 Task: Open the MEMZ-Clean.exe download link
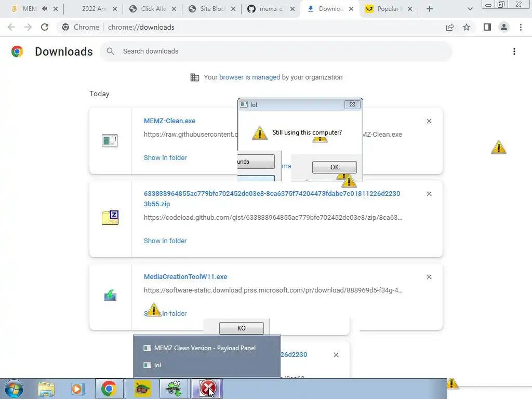pos(170,121)
